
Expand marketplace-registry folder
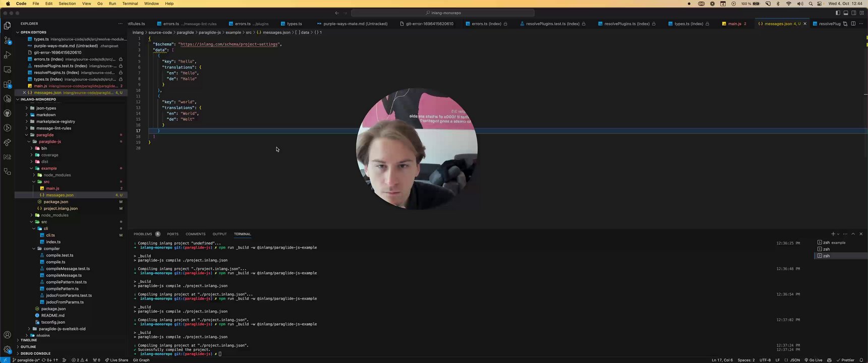click(x=55, y=122)
